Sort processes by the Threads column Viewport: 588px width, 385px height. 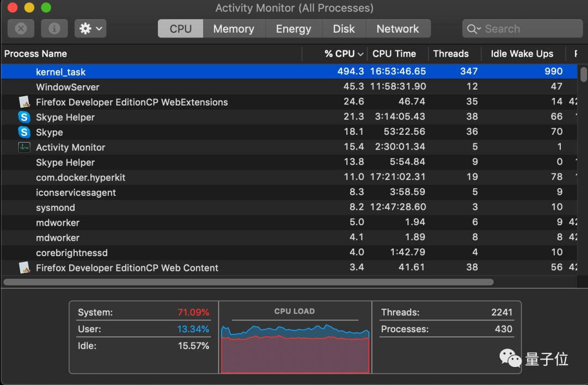point(451,53)
